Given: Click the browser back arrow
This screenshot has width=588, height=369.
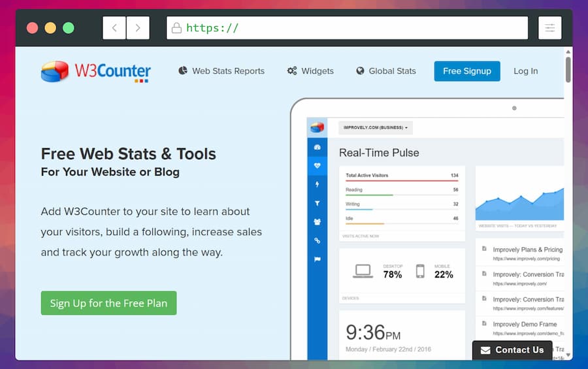Looking at the screenshot, I should tap(114, 28).
